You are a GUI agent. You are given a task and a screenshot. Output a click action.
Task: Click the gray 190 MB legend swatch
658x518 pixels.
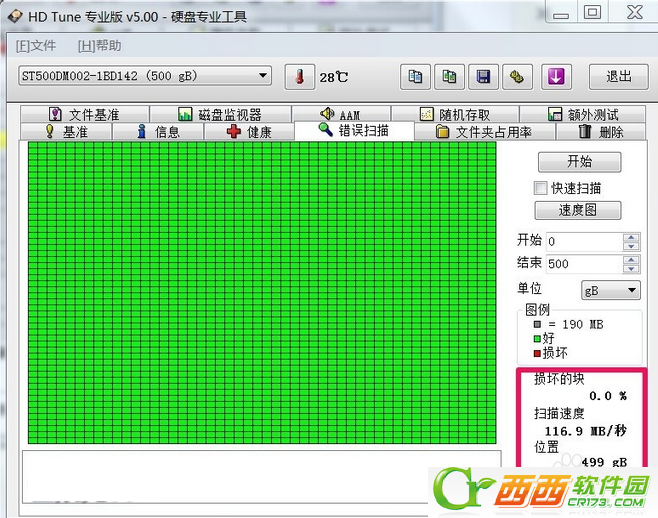point(538,324)
